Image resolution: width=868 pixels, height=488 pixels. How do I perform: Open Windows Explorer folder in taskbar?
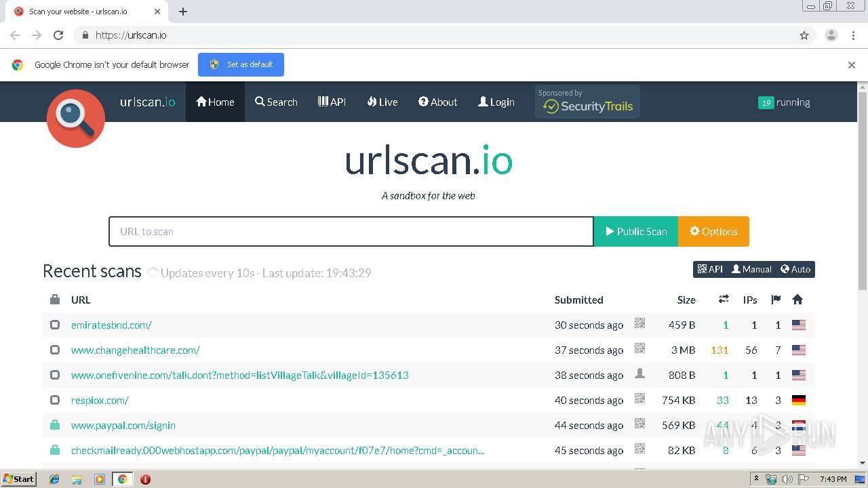point(77,479)
